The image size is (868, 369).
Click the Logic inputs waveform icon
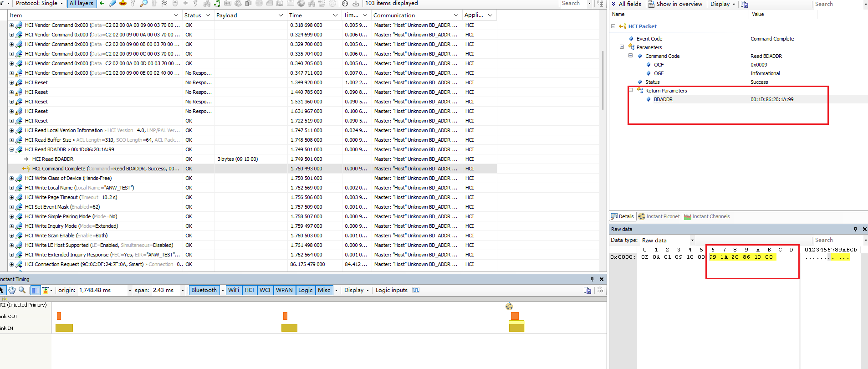pos(416,290)
